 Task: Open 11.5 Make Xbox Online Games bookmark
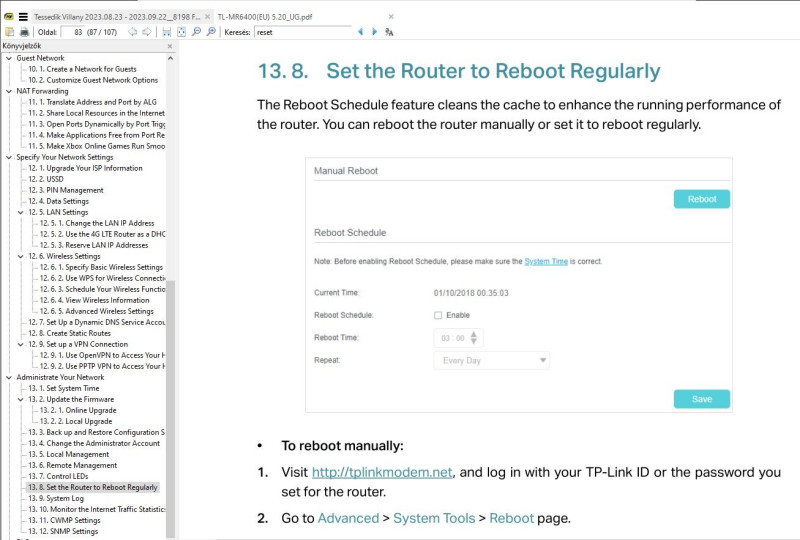coord(96,146)
